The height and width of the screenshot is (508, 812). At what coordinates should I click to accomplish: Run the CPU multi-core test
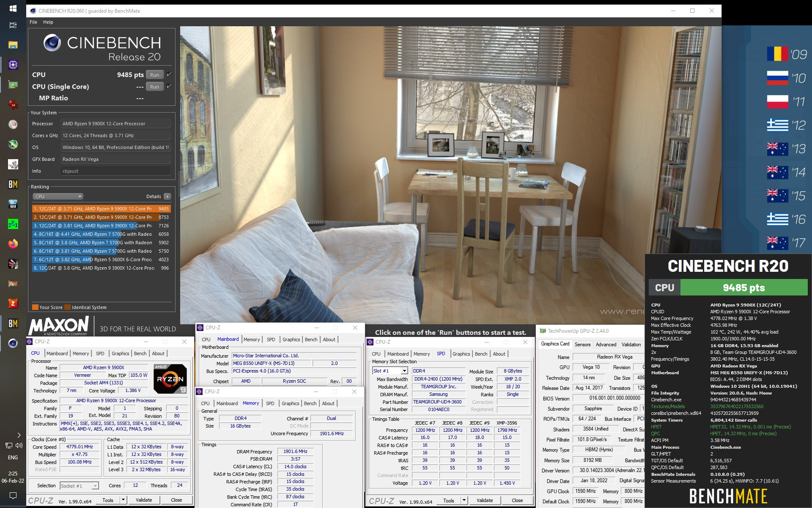(x=155, y=75)
